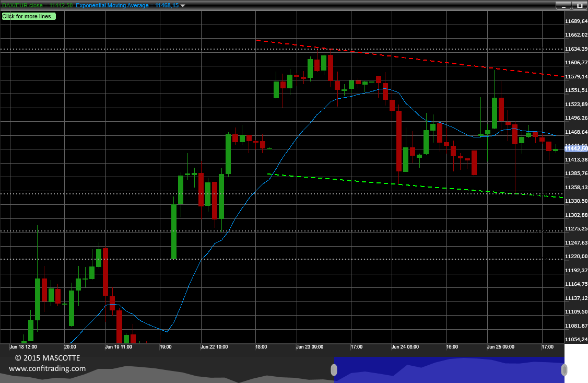Click the 11413,38 price axis label
Viewport: 588px width, 383px height.
tap(576, 159)
